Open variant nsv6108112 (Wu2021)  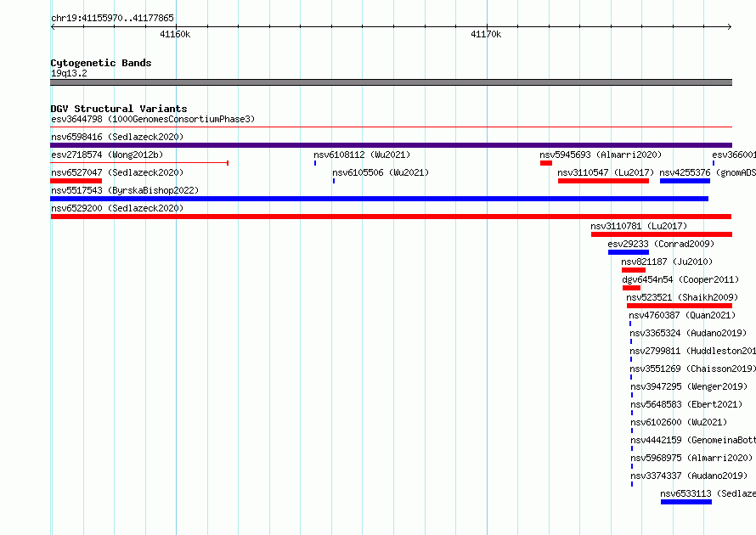click(362, 155)
